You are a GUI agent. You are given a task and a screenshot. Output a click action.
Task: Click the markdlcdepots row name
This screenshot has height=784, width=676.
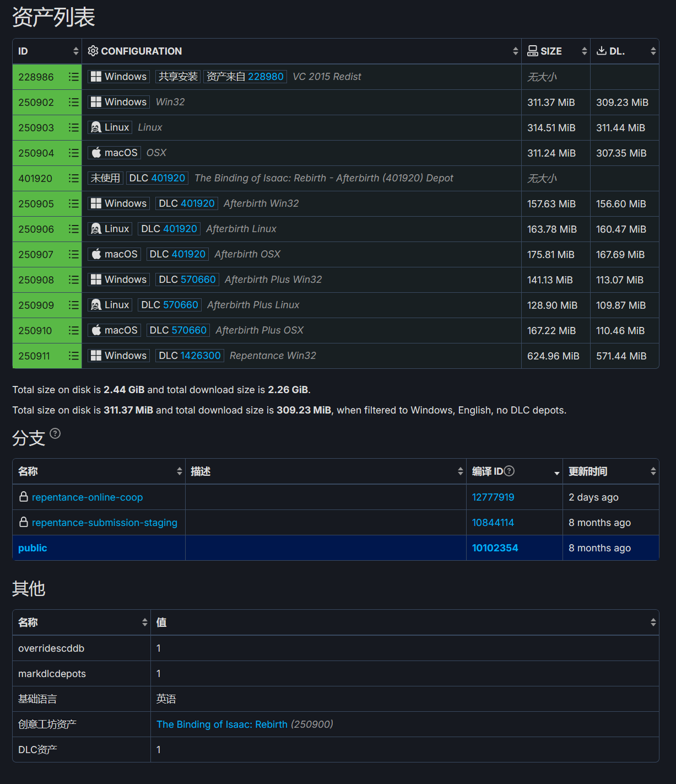click(52, 674)
